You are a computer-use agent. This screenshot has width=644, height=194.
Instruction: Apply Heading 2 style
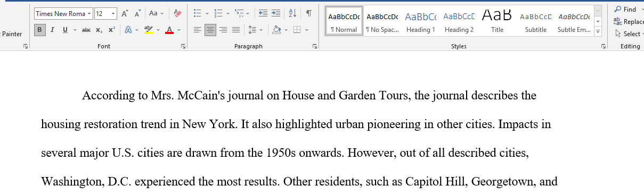click(x=459, y=21)
